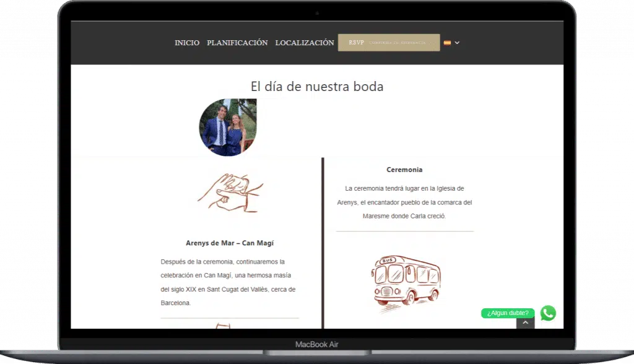Click the ring exchange hands illustration
634x364 pixels.
230,193
